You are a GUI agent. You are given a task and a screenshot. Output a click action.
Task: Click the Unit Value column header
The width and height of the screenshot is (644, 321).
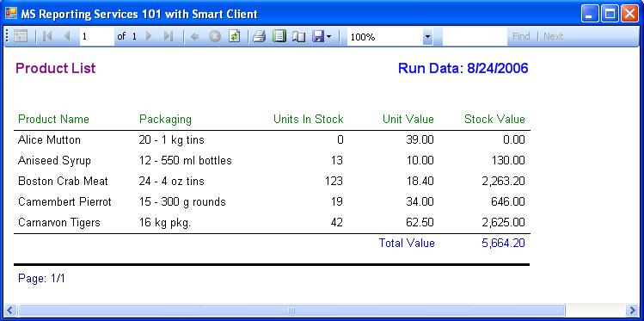(408, 120)
